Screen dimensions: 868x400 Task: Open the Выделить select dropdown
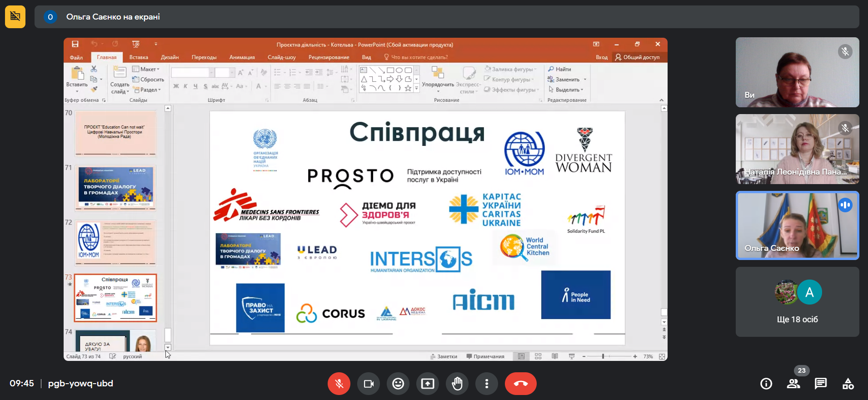click(x=566, y=90)
